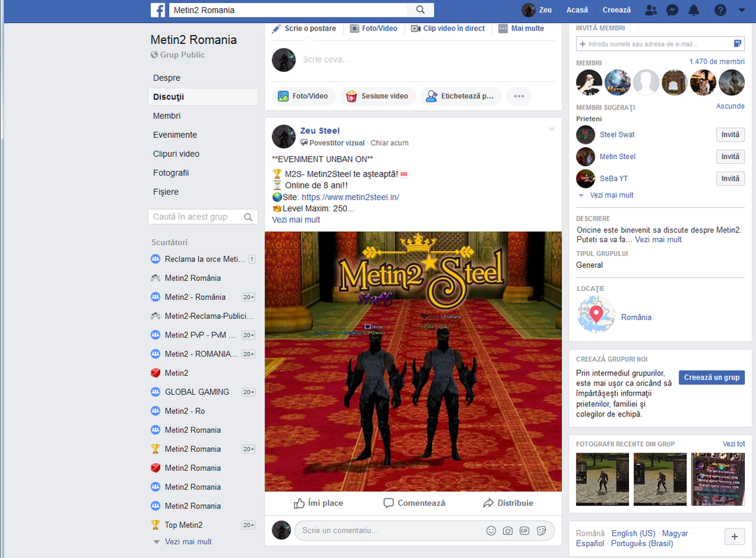Click the magnifier icon in group search box
The height and width of the screenshot is (558, 756).
pyautogui.click(x=248, y=218)
